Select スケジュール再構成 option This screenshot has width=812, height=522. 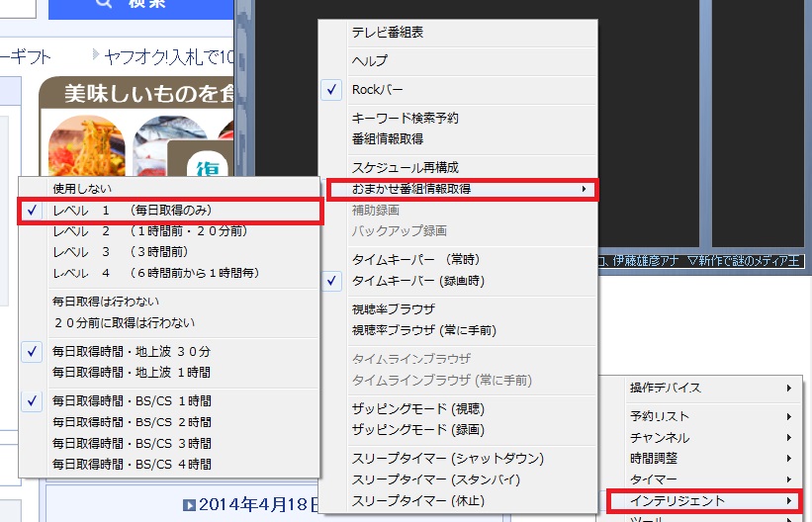[x=405, y=167]
